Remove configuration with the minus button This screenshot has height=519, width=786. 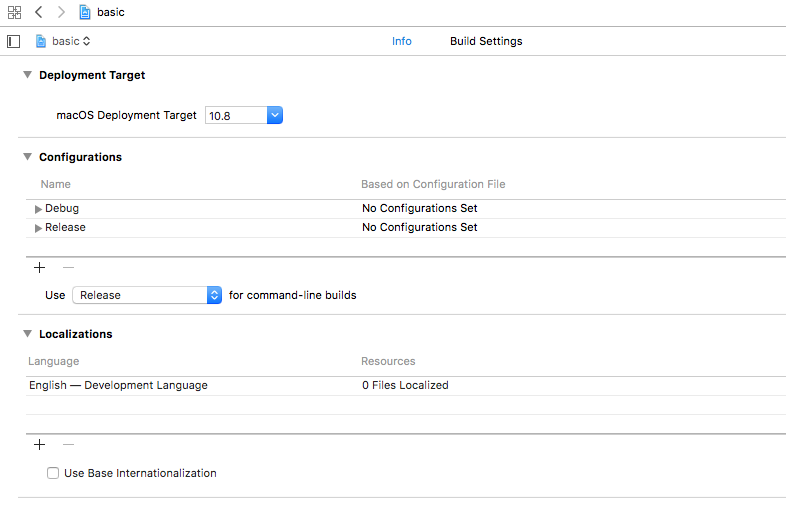pos(68,267)
